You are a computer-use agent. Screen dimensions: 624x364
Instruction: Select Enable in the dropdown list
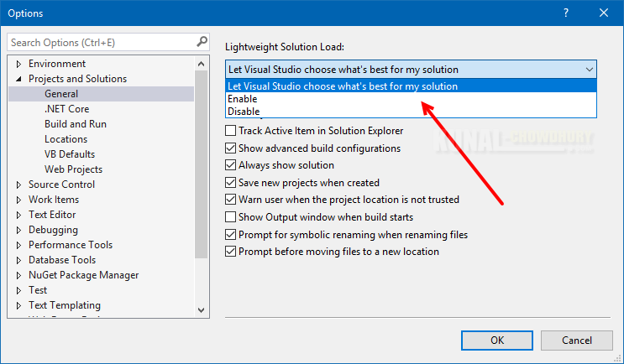click(x=243, y=99)
